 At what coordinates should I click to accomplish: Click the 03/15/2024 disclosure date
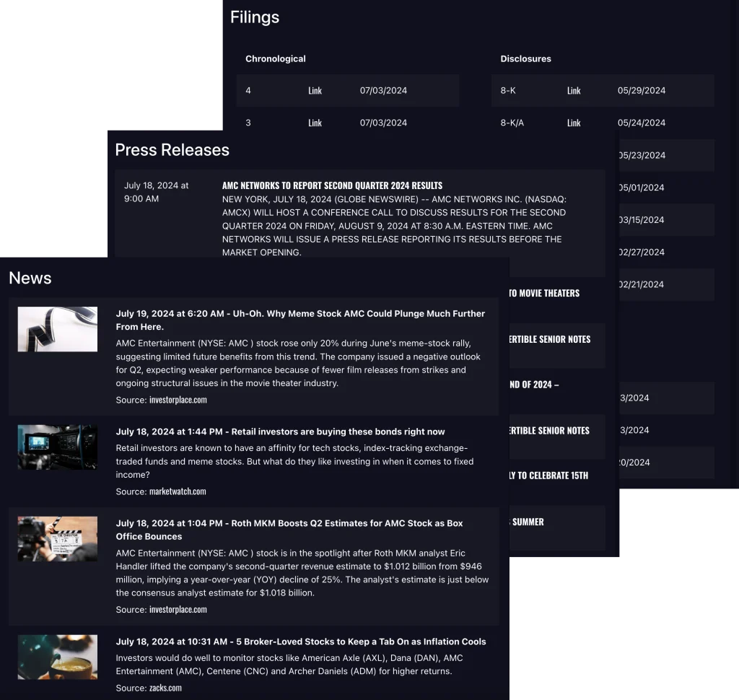642,220
